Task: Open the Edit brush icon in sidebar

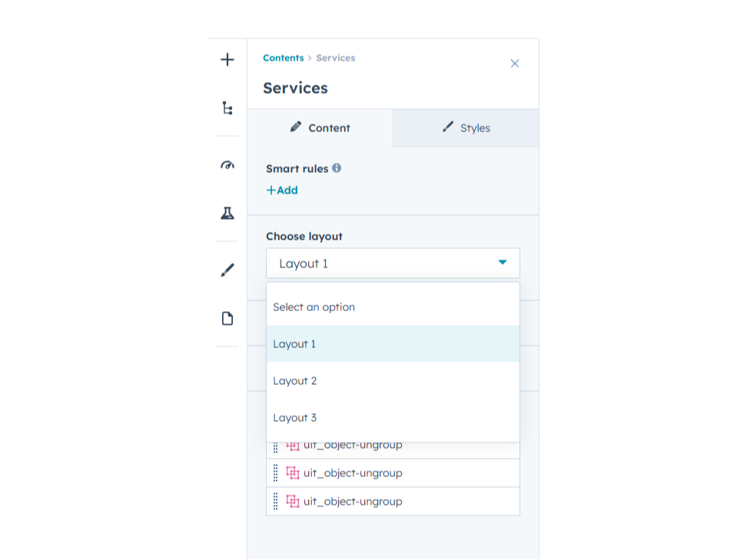Action: click(227, 270)
